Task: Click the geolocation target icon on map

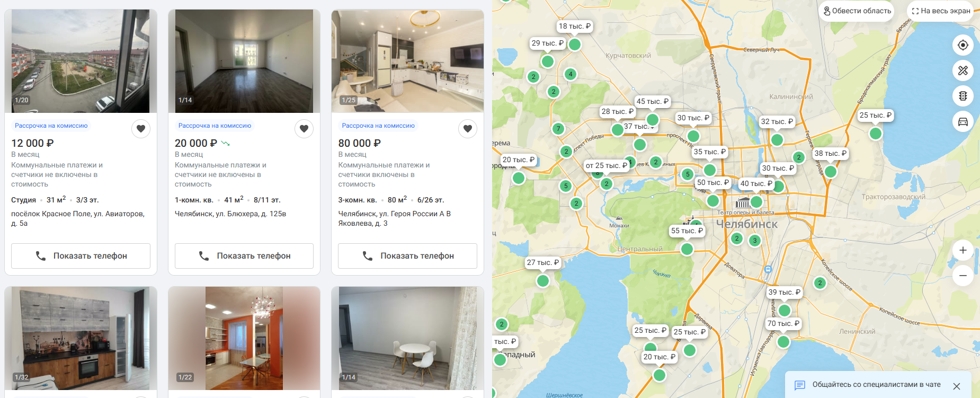Action: 963,45
